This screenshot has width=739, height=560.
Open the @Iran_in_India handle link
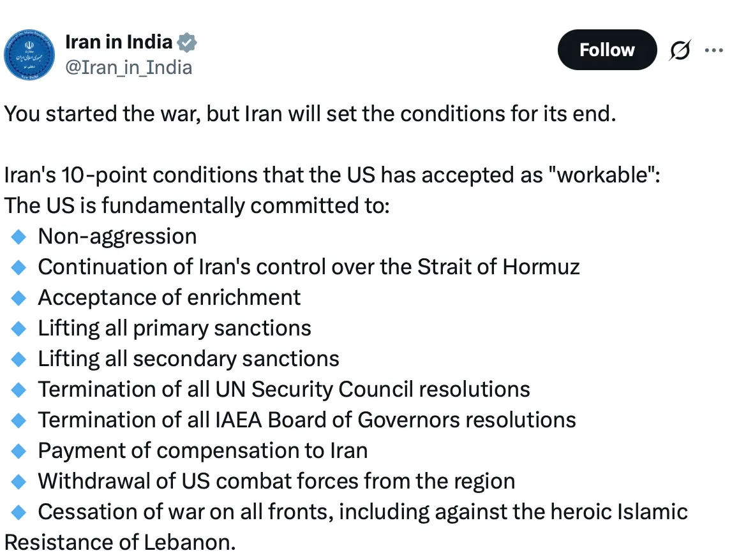(128, 68)
